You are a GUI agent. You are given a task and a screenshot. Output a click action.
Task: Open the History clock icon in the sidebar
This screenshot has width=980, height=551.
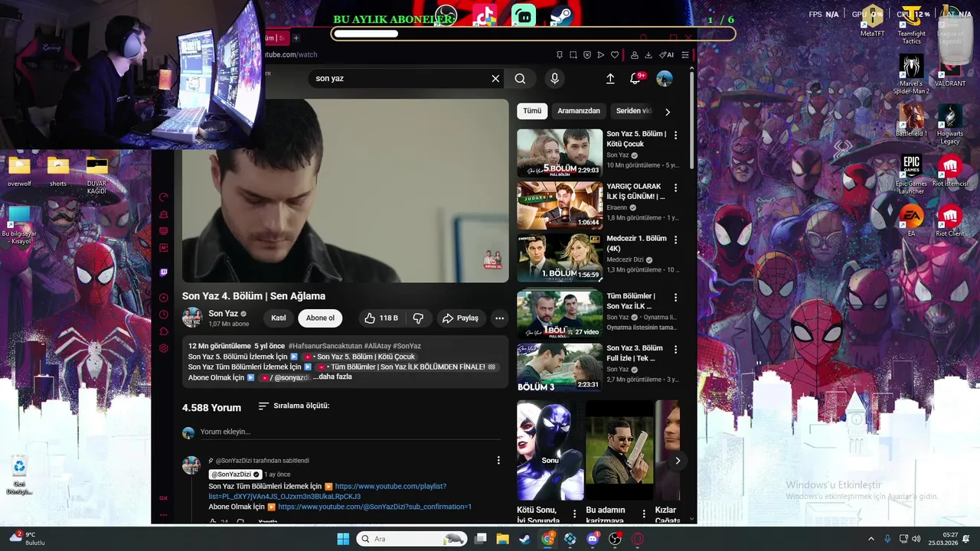point(163,315)
